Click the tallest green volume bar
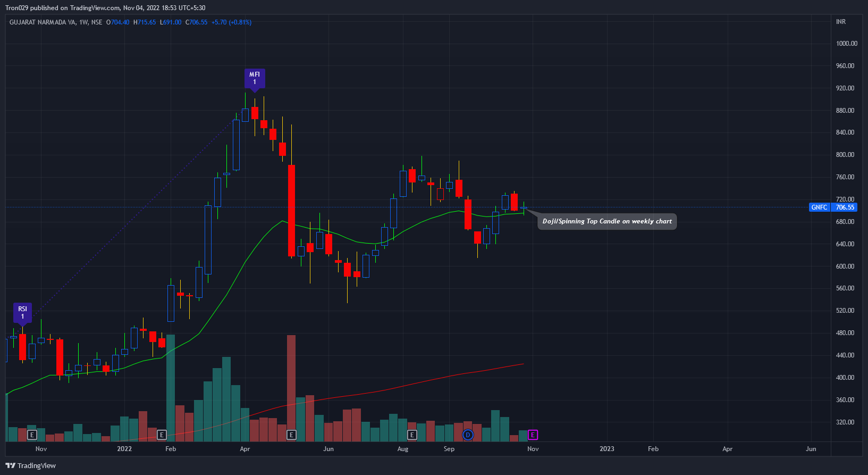The width and height of the screenshot is (868, 475). click(x=171, y=388)
